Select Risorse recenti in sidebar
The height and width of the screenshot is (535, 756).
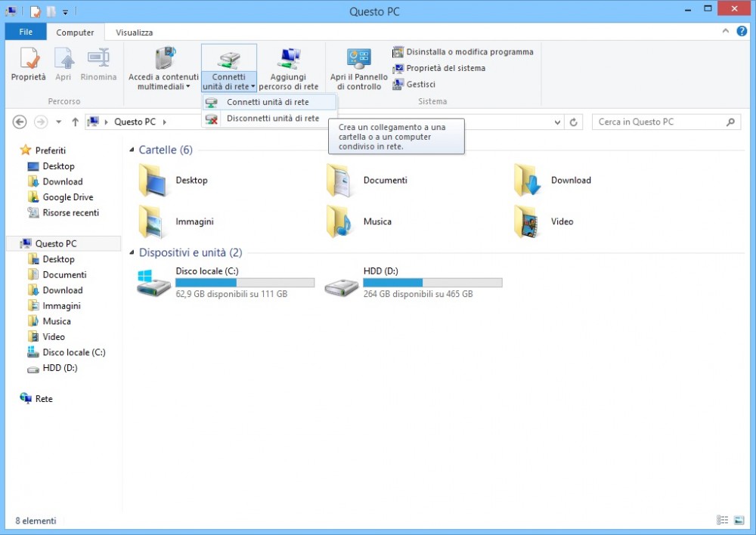(64, 212)
